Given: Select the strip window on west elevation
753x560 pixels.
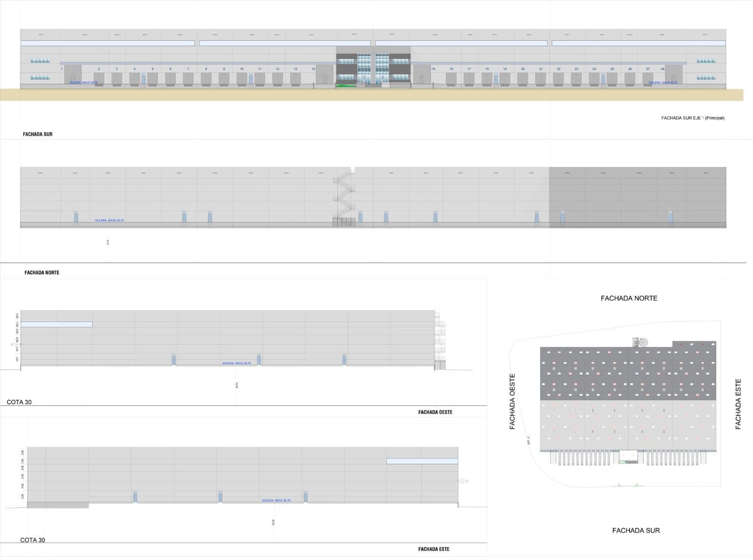Looking at the screenshot, I should 56,324.
